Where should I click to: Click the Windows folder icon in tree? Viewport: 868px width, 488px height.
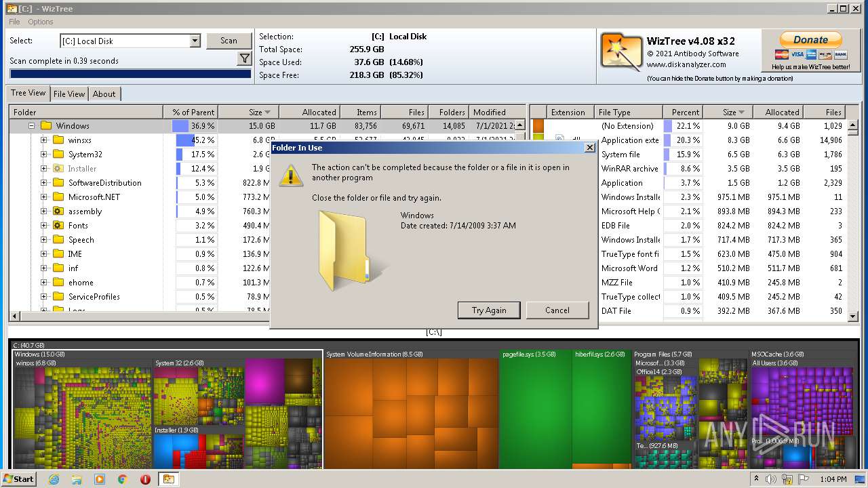tap(46, 125)
